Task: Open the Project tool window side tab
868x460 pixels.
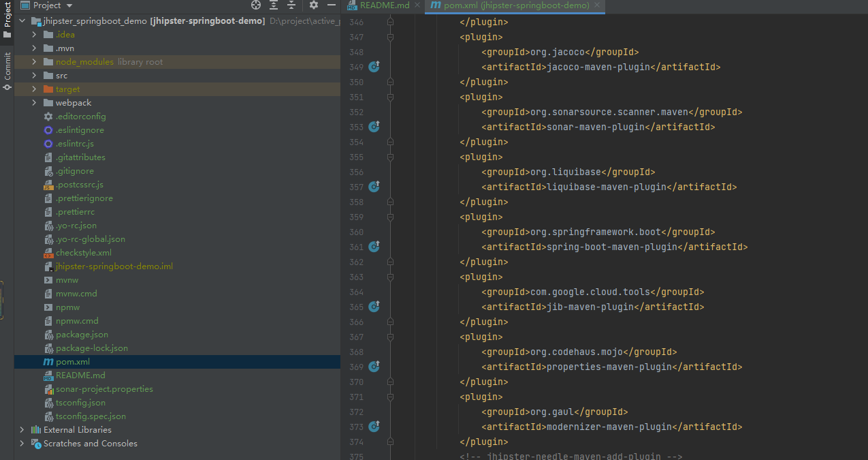Action: 7,20
